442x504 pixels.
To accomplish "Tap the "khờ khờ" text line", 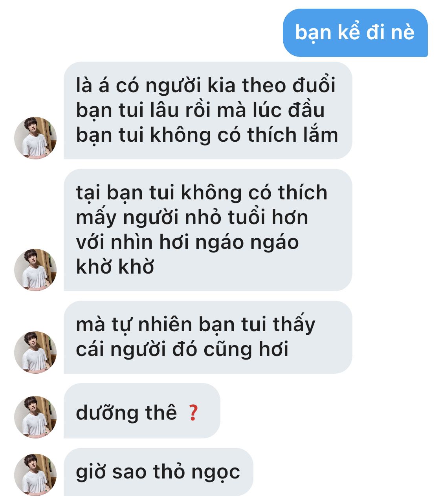I will (x=115, y=267).
